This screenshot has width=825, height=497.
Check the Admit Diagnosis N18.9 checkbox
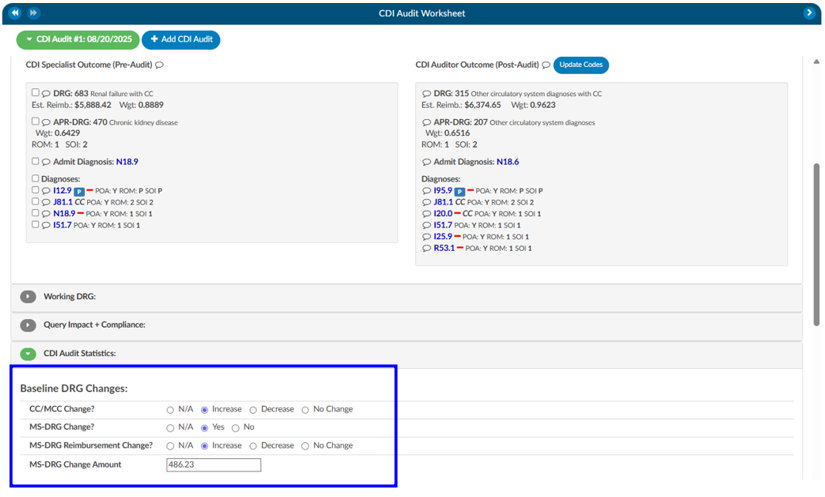click(35, 161)
